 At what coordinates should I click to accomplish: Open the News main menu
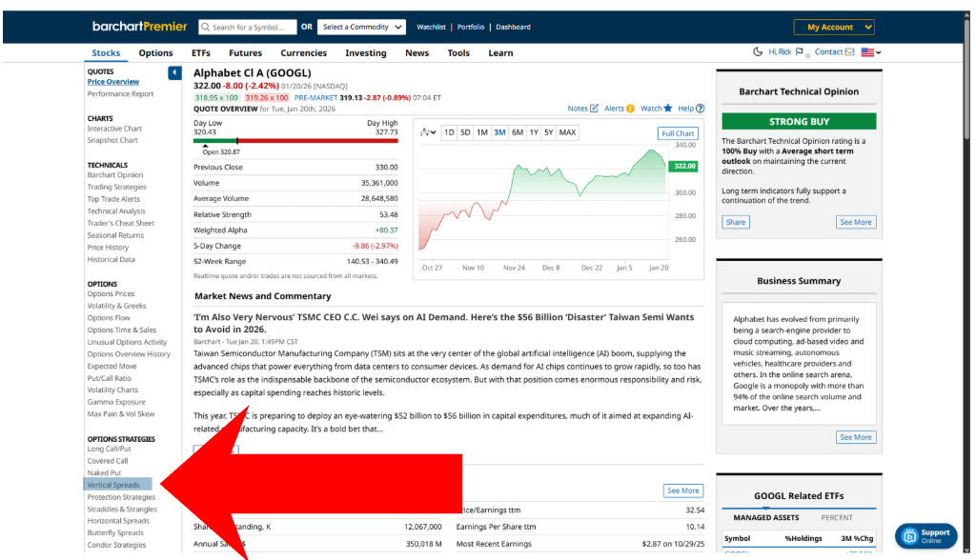pyautogui.click(x=417, y=53)
